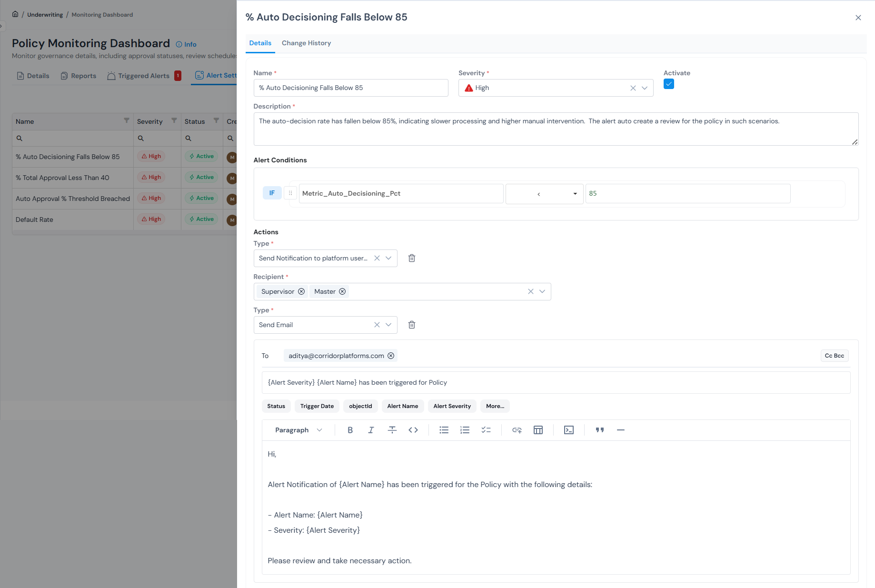875x588 pixels.
Task: Click the Description text area
Action: pos(556,129)
